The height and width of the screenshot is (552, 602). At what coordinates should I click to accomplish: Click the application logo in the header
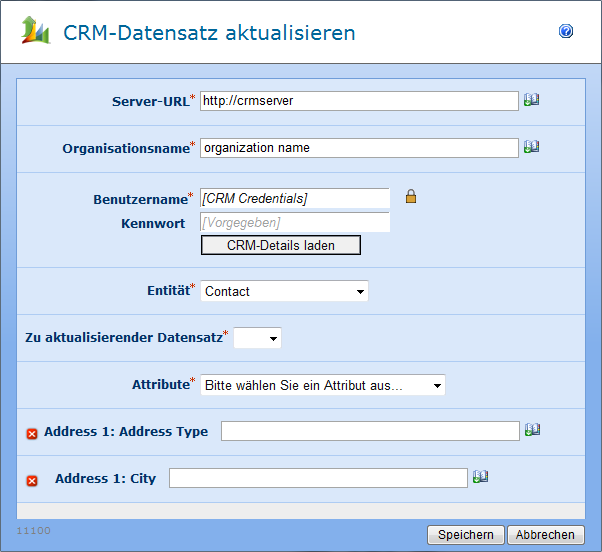35,32
